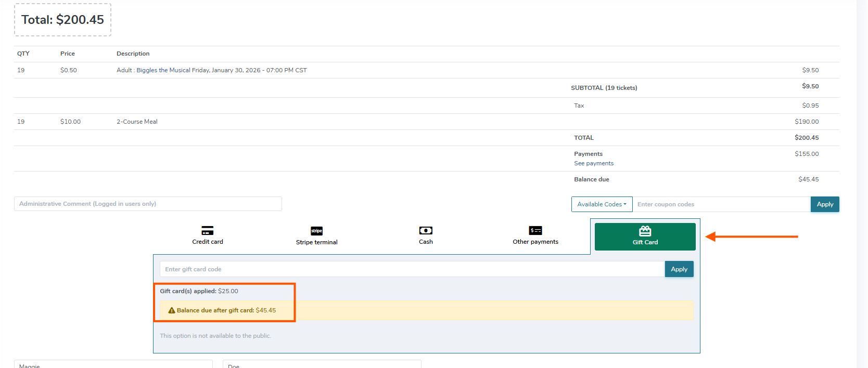The image size is (868, 368).
Task: Click the Tax amount $0.95
Action: [x=810, y=106]
